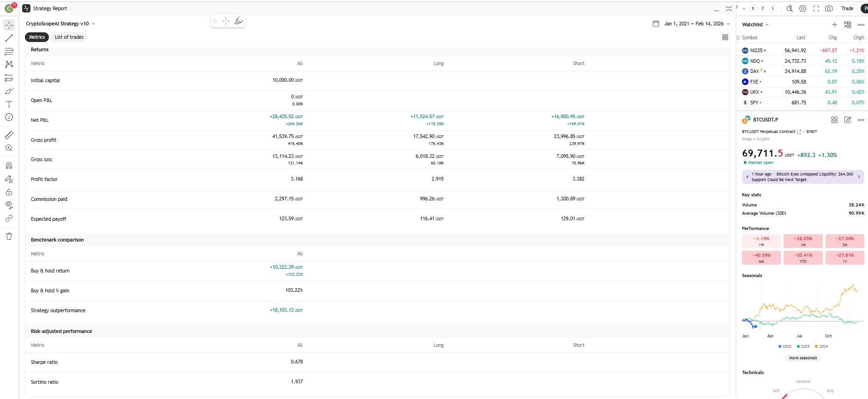The image size is (868, 399).
Task: Expand CryptoScopeAI Strategy v10 dropdown
Action: coord(60,24)
